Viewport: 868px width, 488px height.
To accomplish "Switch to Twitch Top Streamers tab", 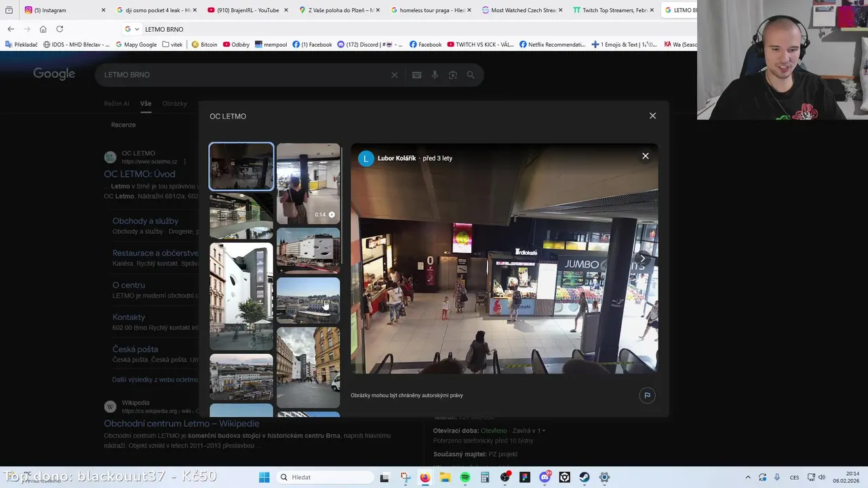I will pos(613,10).
